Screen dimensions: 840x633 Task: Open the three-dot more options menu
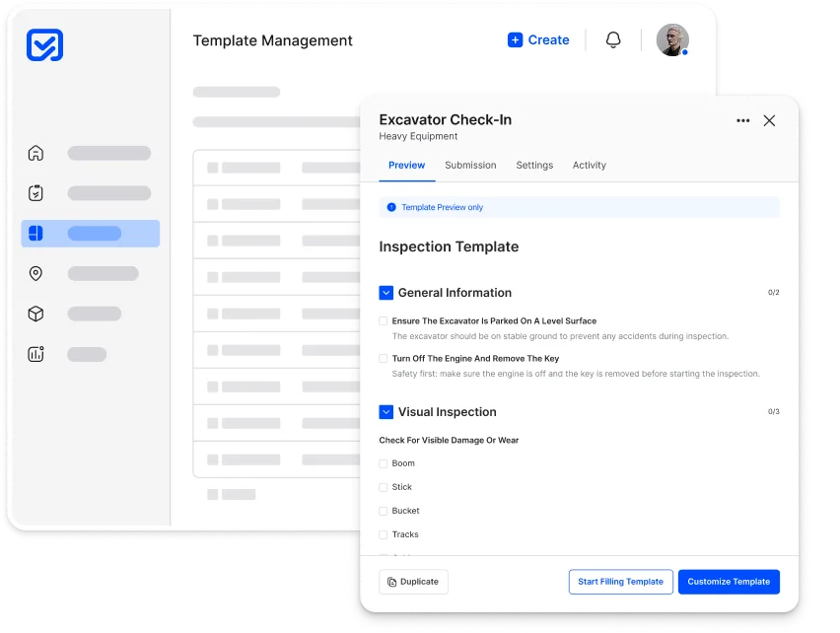point(743,120)
